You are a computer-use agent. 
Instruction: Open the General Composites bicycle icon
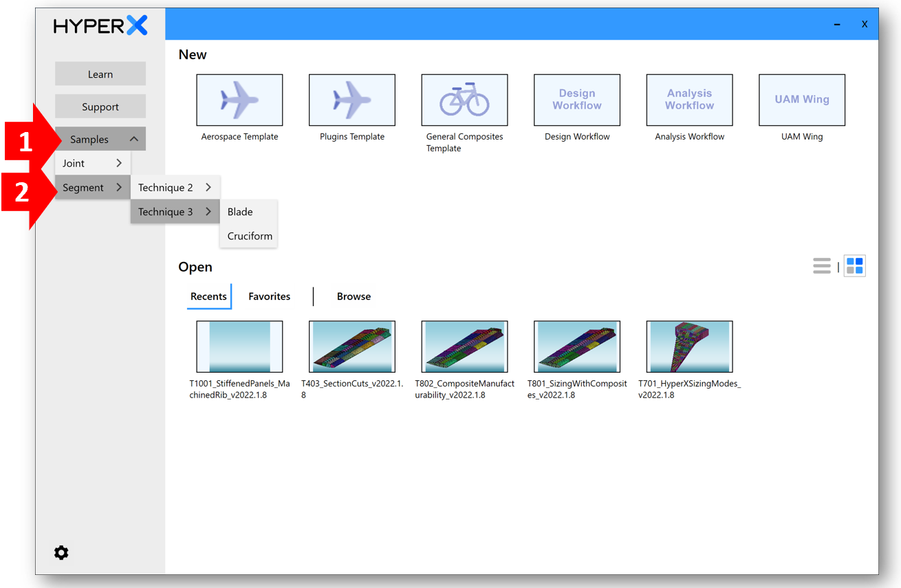464,100
